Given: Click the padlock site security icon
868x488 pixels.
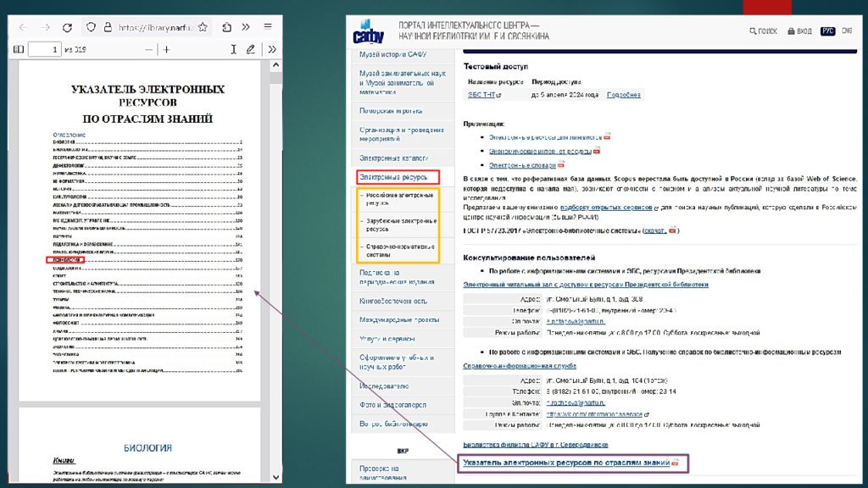Looking at the screenshot, I should (108, 27).
